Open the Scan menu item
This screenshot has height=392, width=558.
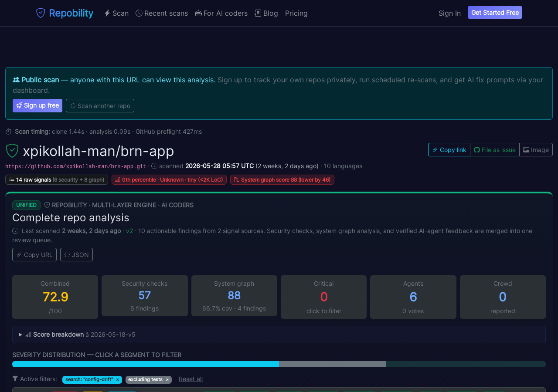click(116, 13)
